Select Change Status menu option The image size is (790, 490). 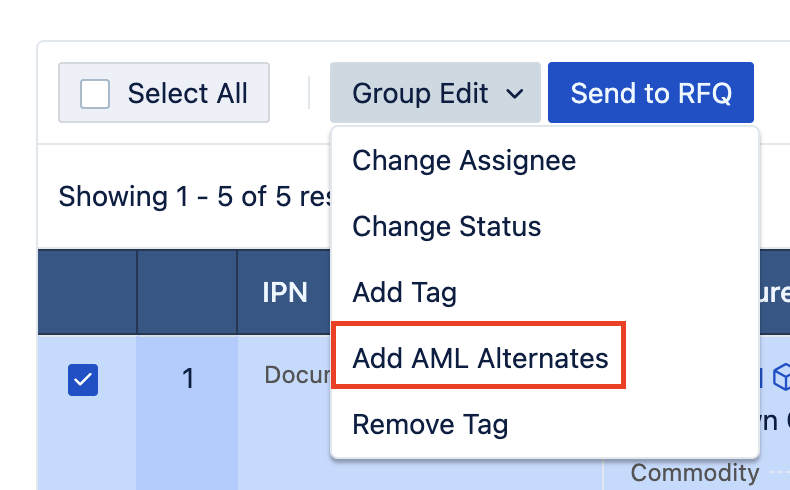[x=447, y=226]
